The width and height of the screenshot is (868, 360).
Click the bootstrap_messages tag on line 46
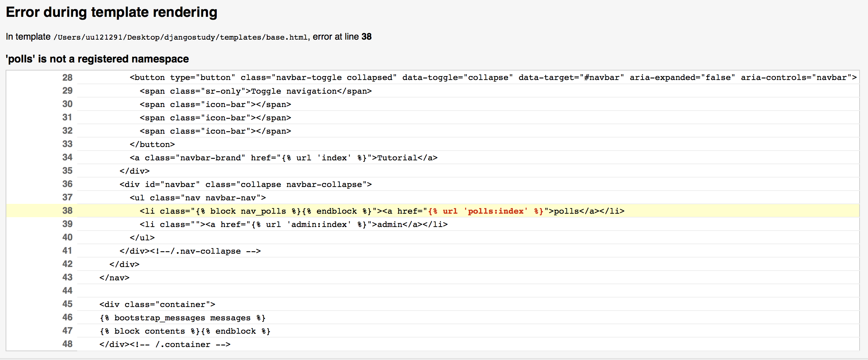(182, 318)
